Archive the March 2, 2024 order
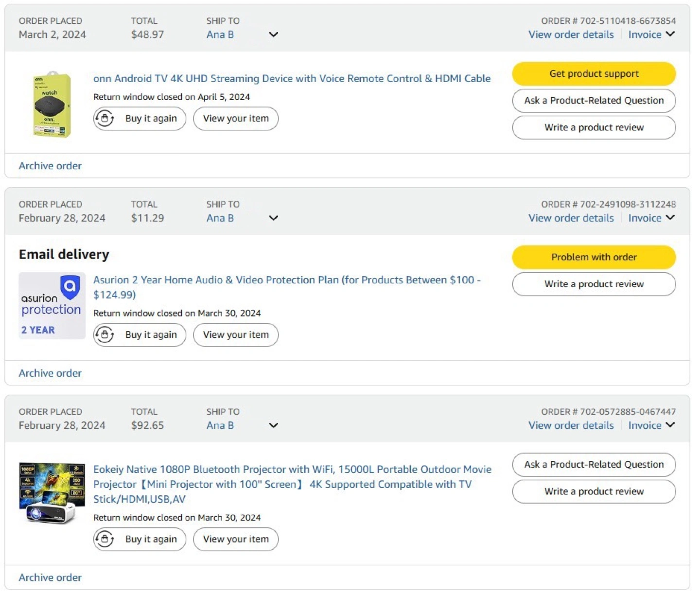This screenshot has height=593, width=700. (x=50, y=166)
